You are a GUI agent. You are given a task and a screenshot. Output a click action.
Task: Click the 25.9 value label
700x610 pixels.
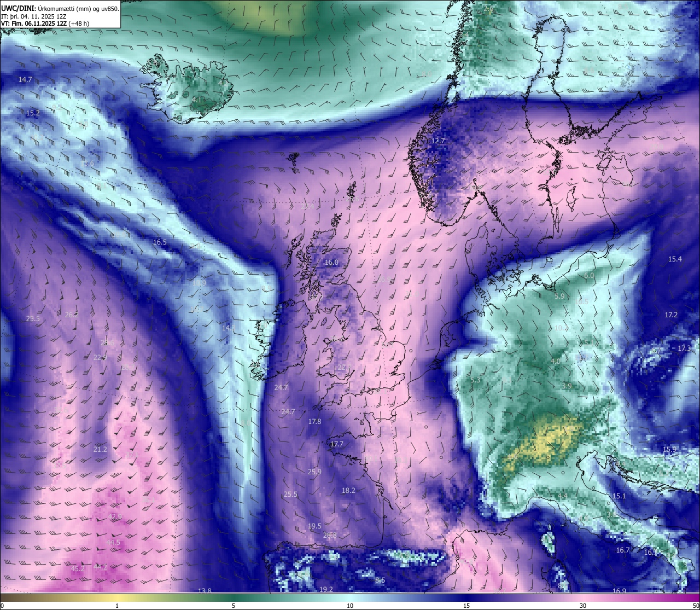[314, 472]
